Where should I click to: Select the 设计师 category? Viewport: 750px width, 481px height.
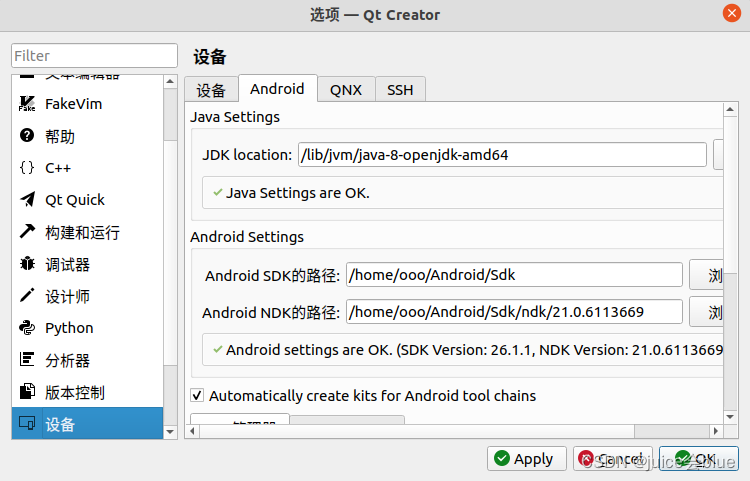coord(88,295)
